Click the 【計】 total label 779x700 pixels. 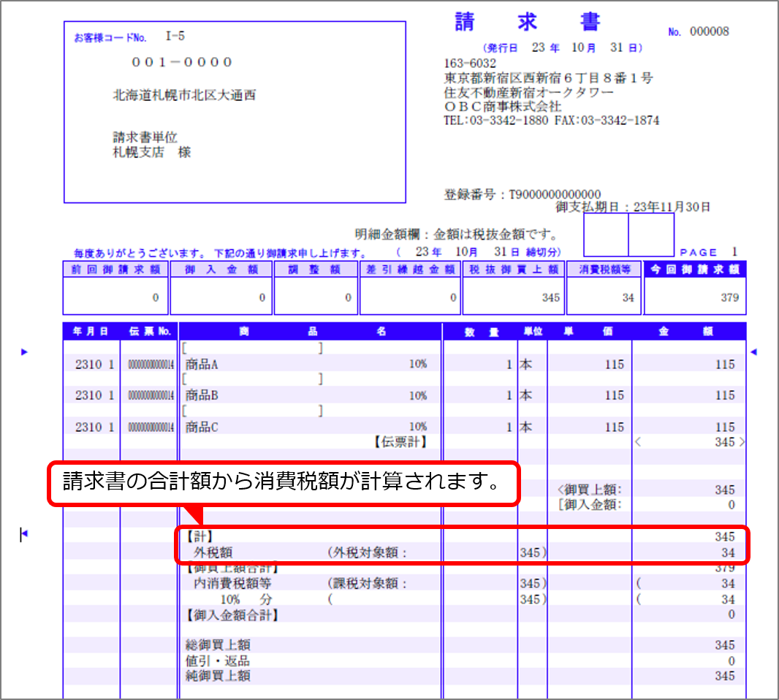(200, 536)
